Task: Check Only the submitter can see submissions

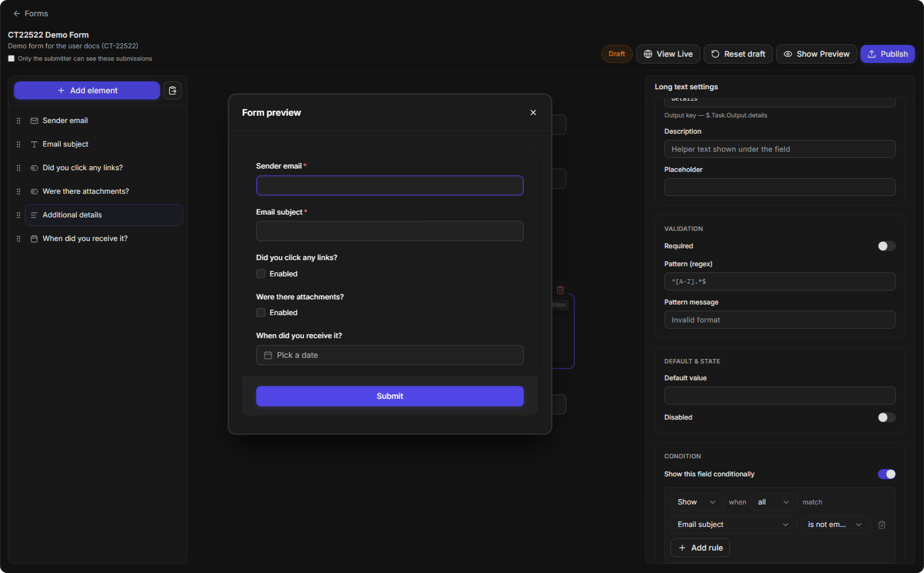Action: click(11, 58)
